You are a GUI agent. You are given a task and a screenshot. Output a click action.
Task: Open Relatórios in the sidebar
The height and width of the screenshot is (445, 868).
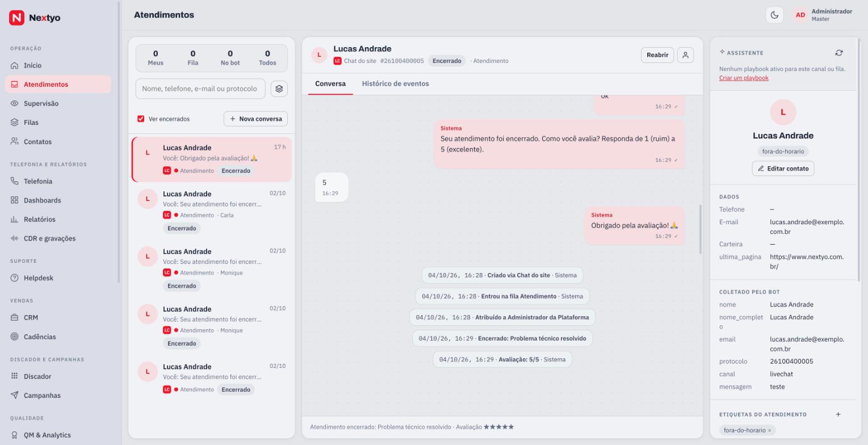pyautogui.click(x=58, y=219)
